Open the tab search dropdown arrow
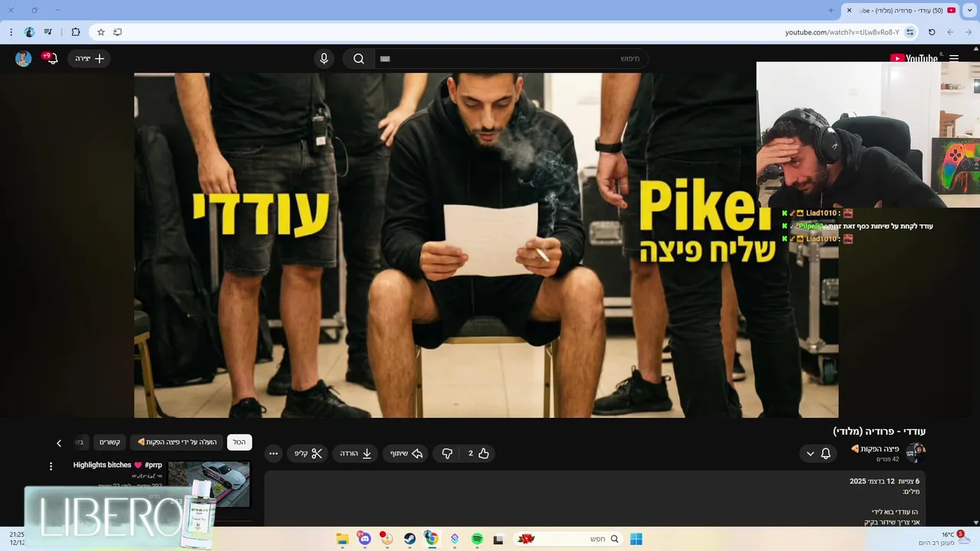Image resolution: width=980 pixels, height=551 pixels. pos(970,10)
